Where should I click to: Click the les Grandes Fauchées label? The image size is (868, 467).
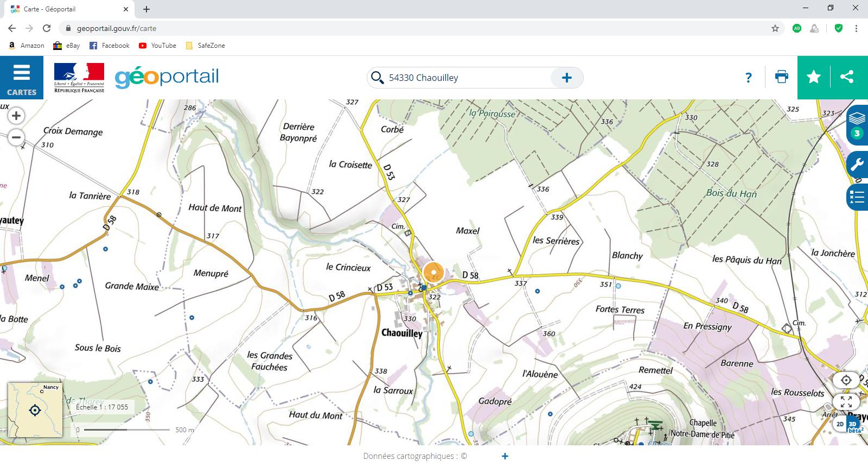pyautogui.click(x=270, y=361)
